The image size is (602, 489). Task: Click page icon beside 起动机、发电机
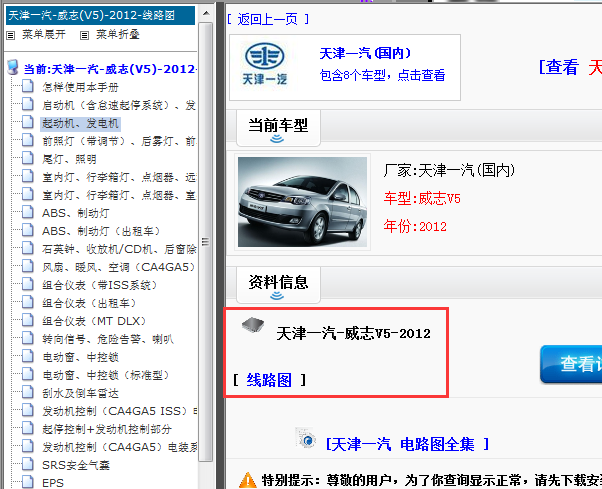point(28,122)
